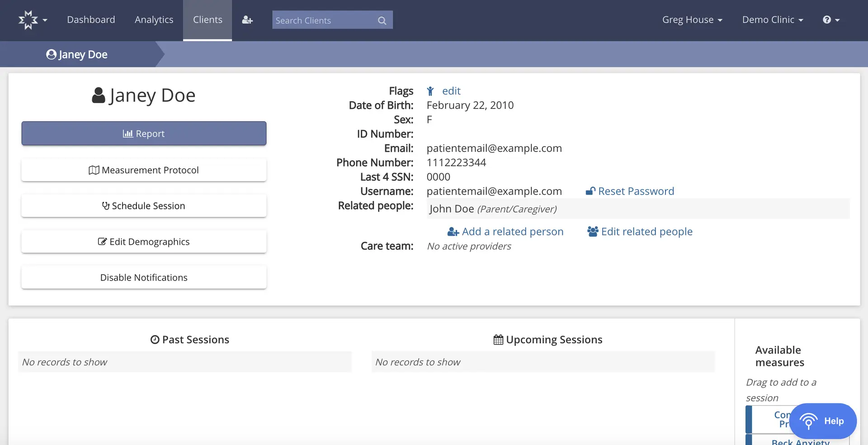Click the person icon beside Janey Doe breadcrumb

click(x=51, y=54)
